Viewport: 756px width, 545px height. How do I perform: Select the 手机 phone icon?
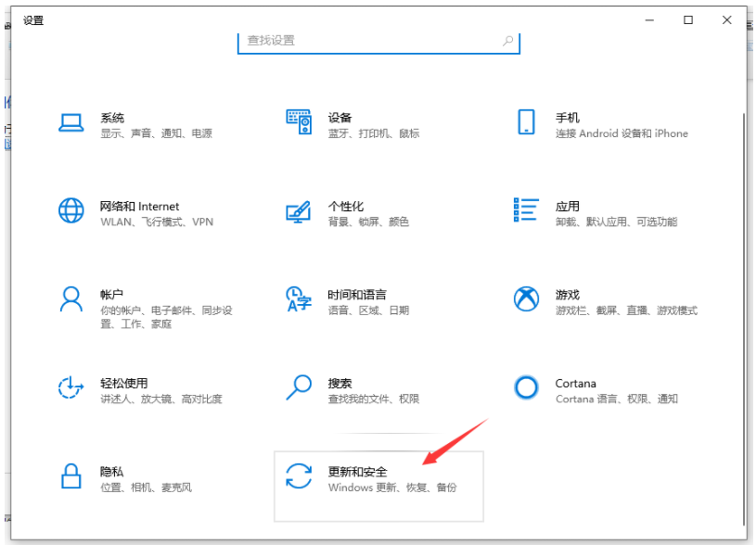coord(526,122)
